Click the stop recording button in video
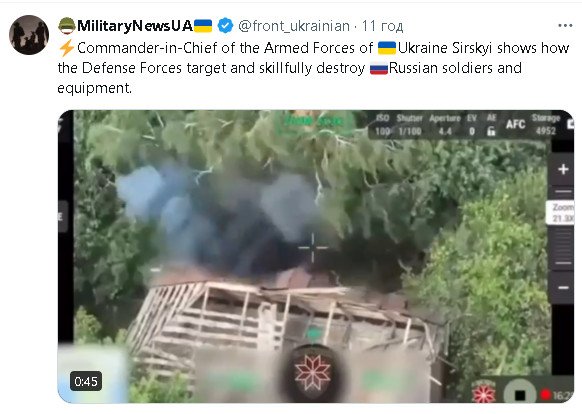Viewport: 582px width, 414px height. pos(520,394)
